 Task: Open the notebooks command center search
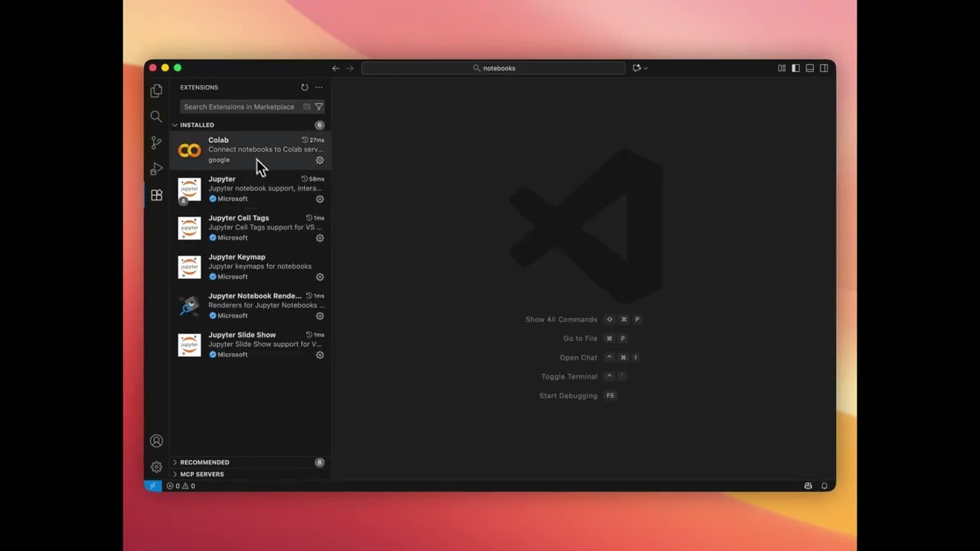tap(494, 68)
